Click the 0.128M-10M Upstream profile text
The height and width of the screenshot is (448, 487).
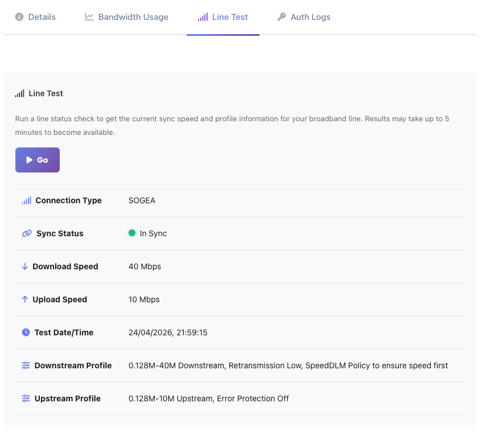209,398
